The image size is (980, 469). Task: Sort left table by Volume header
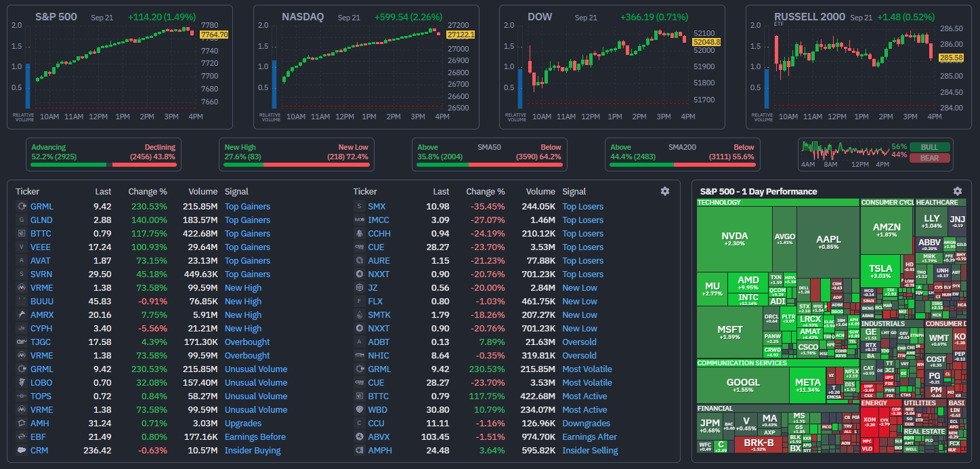pos(203,191)
